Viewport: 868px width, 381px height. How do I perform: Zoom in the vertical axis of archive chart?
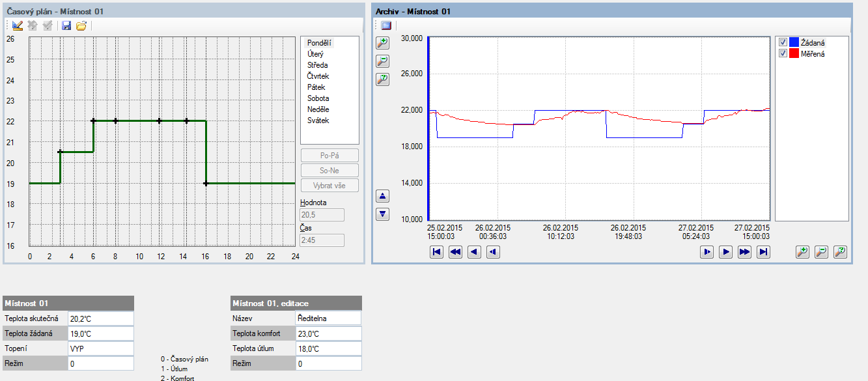click(383, 42)
